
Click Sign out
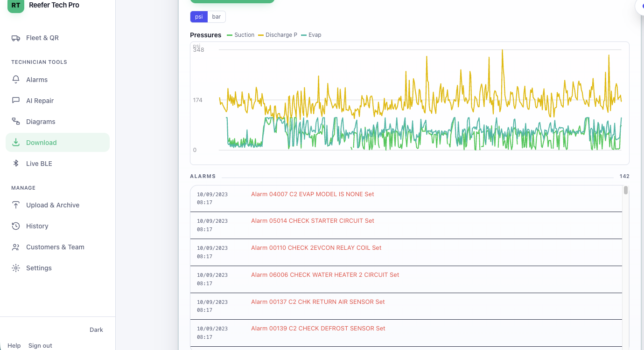[x=40, y=346]
